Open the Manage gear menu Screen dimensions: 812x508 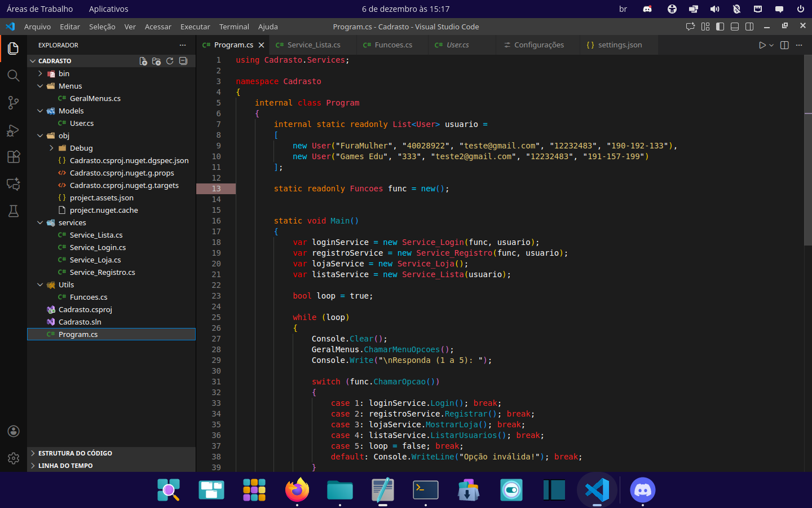14,458
